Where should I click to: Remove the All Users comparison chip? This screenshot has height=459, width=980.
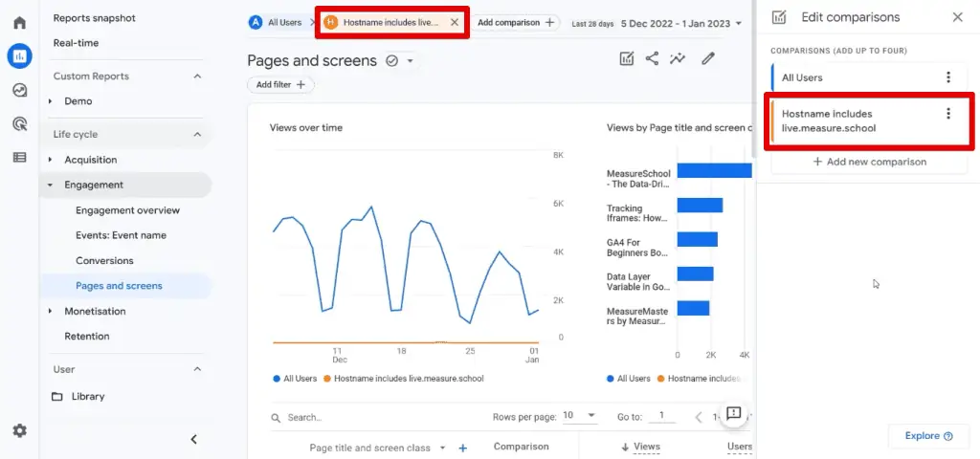pos(312,23)
